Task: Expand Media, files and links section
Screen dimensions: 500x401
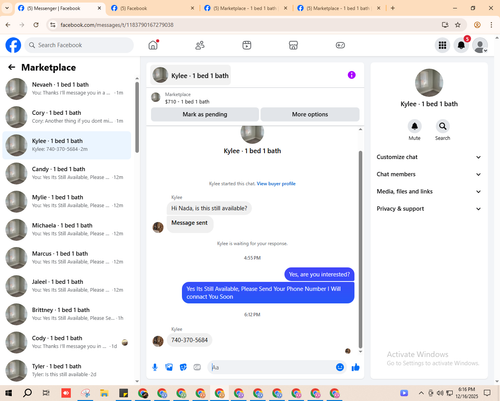Action: tap(429, 191)
